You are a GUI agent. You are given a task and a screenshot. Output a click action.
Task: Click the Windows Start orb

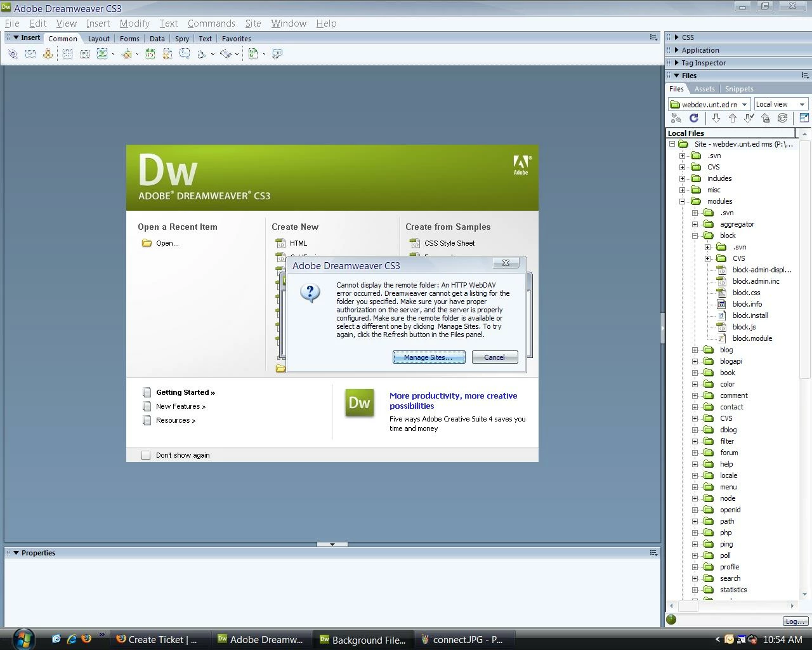[x=23, y=639]
